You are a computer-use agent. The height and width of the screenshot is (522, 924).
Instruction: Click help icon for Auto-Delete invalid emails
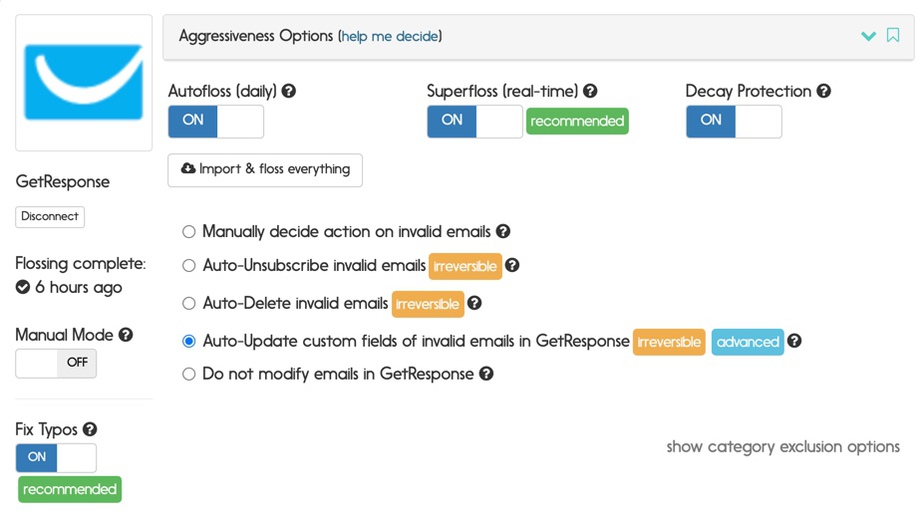coord(474,303)
